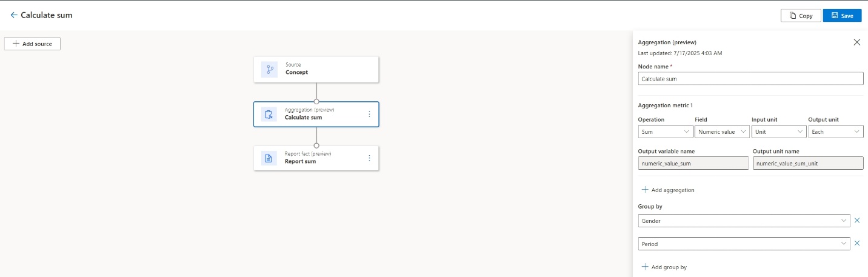868x277 pixels.
Task: Click the Calculate sum node label
Action: click(x=303, y=118)
